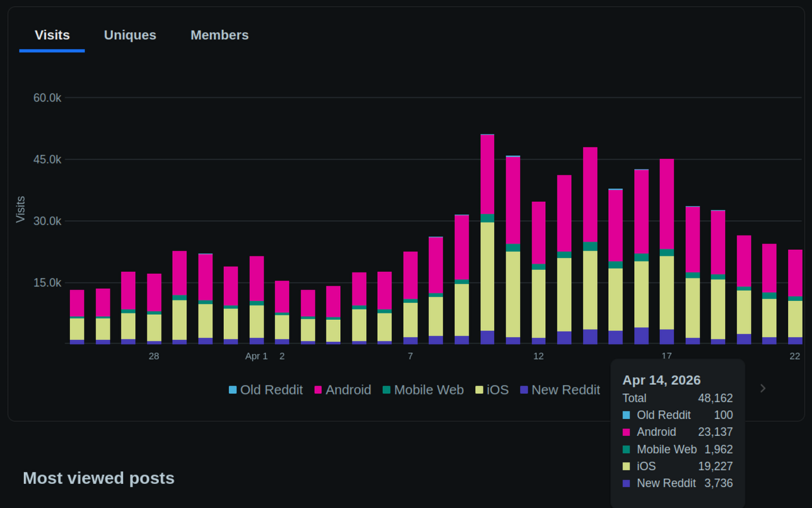Select the Visits tab

tap(52, 35)
